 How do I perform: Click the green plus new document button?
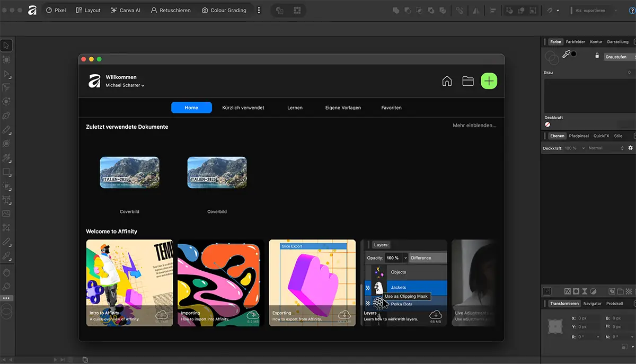489,81
